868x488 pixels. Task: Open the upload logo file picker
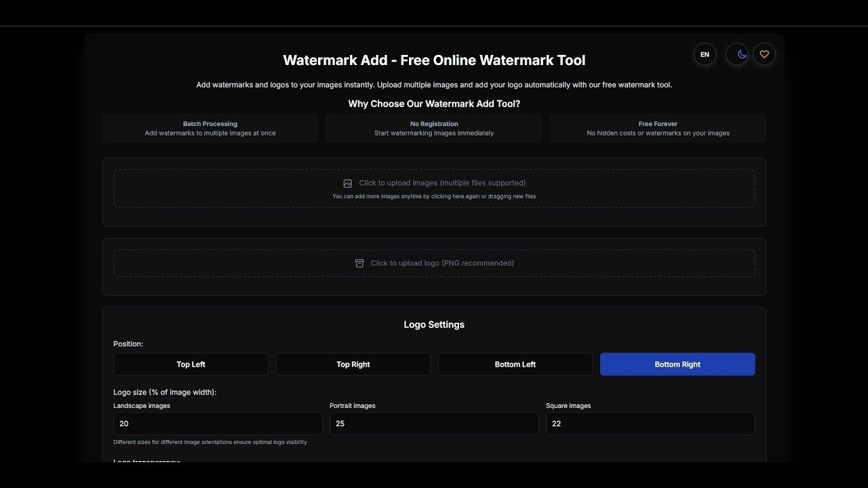pos(434,263)
